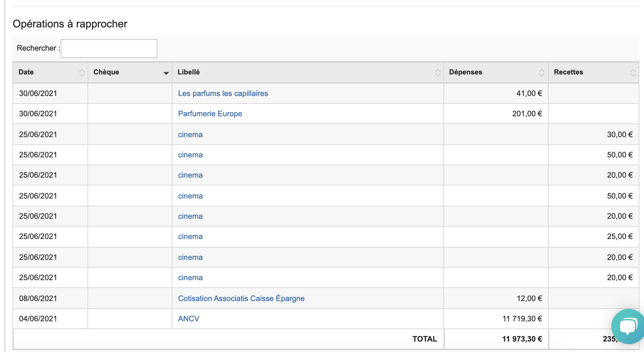The height and width of the screenshot is (352, 644).
Task: Click the Recettes column sort arrows
Action: pyautogui.click(x=633, y=72)
